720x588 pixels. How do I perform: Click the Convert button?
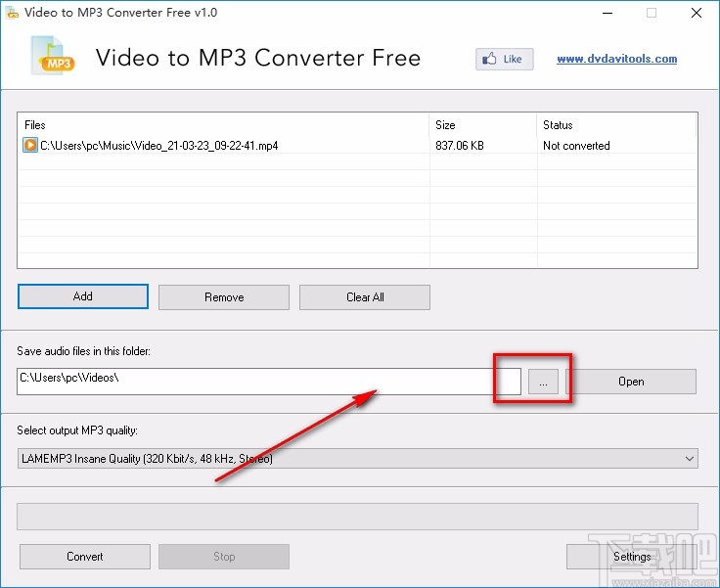tap(85, 557)
